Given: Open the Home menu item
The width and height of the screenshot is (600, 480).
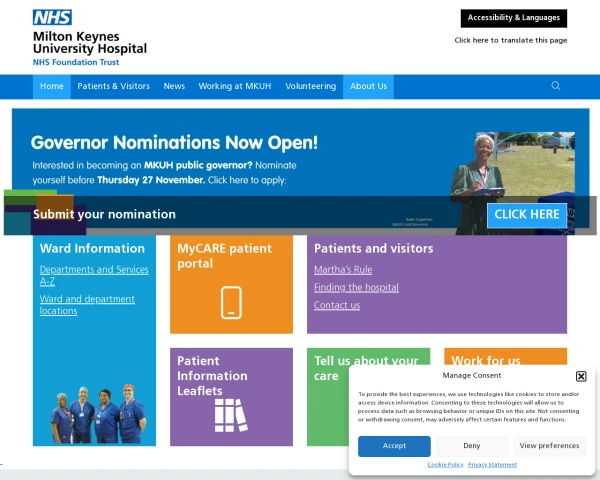Looking at the screenshot, I should tap(52, 86).
